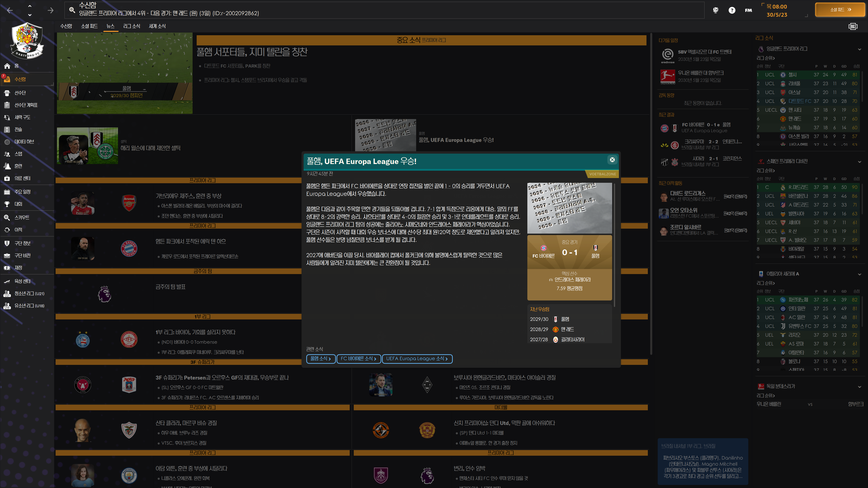Click the Dartford FC club crest
868x488 pixels.
(27, 40)
